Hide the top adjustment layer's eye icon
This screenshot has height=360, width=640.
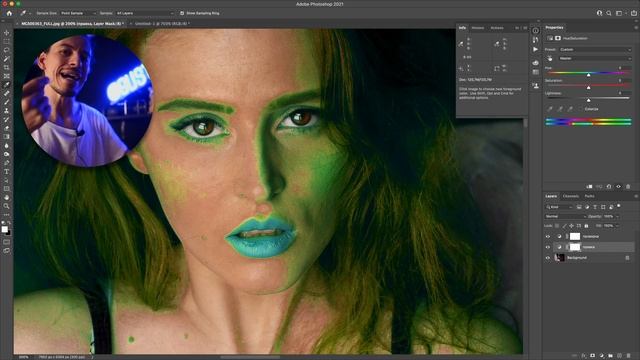pos(548,236)
